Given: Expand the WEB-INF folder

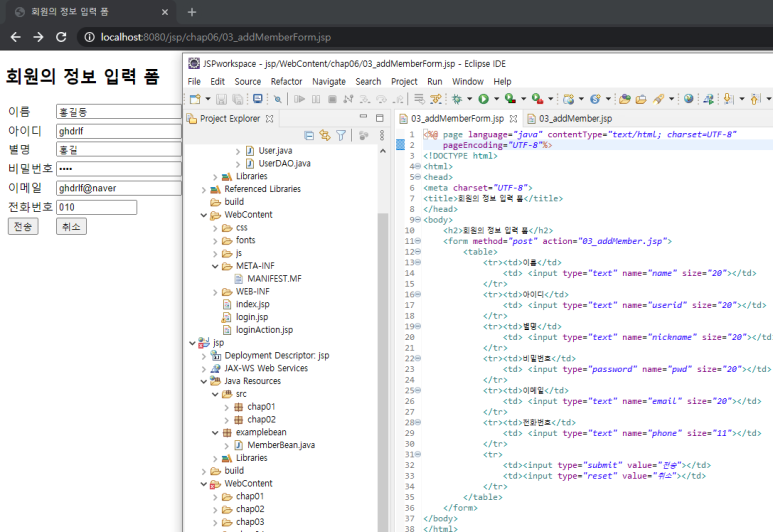Looking at the screenshot, I should point(215,292).
